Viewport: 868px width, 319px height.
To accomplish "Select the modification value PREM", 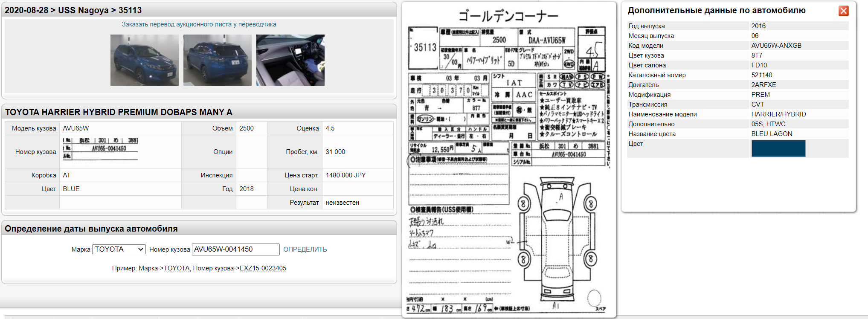I will point(761,95).
